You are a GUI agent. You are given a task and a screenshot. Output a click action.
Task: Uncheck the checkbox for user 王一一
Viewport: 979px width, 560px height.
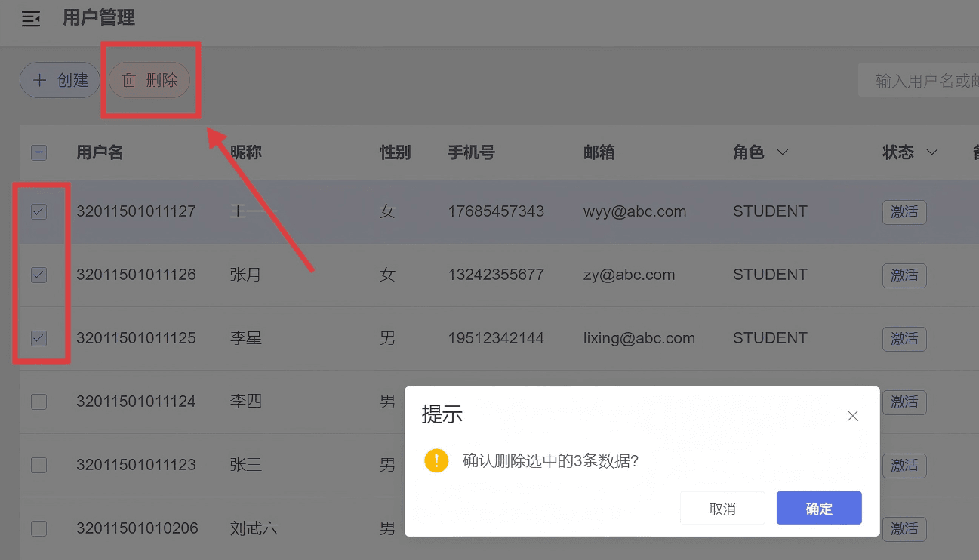38,212
